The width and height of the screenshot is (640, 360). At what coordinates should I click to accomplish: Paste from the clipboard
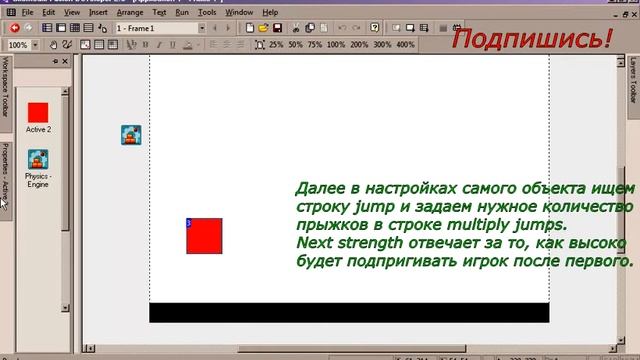click(324, 28)
